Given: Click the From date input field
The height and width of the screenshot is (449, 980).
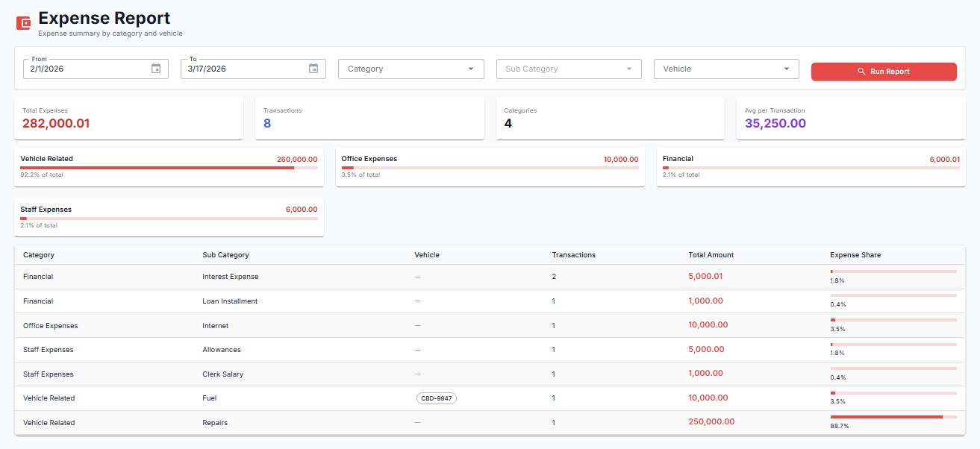Looking at the screenshot, I should tap(82, 68).
